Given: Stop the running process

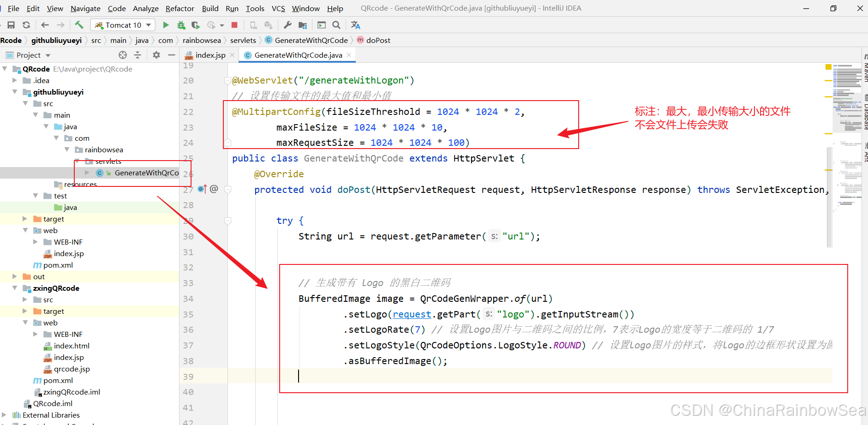Looking at the screenshot, I should [234, 25].
